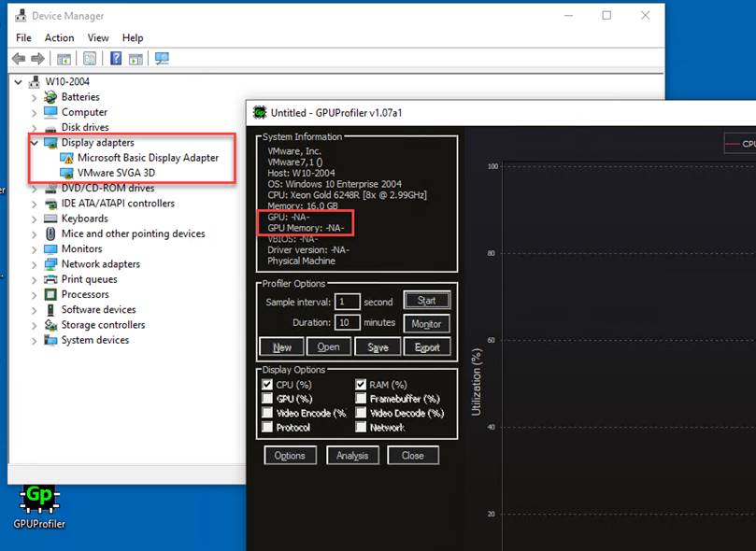Expand the Batteries node
756x551 pixels.
click(x=35, y=97)
